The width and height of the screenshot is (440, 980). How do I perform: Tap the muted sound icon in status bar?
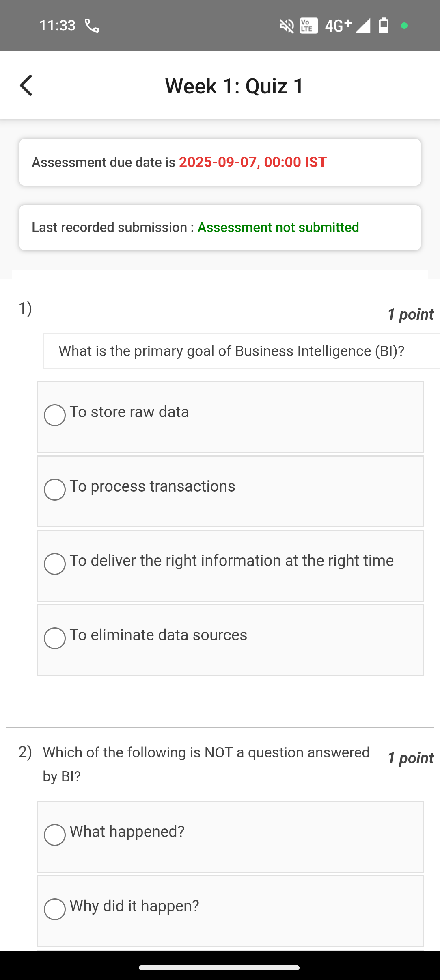point(287,26)
